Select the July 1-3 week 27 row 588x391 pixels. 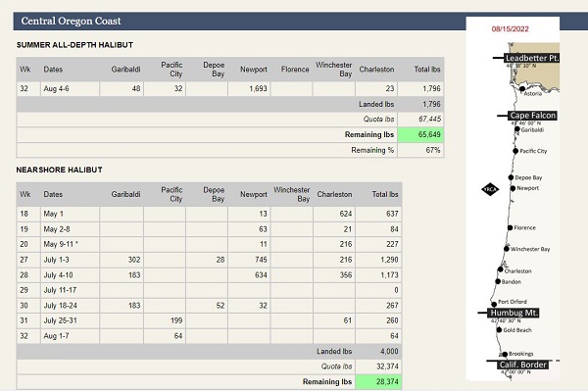point(209,260)
